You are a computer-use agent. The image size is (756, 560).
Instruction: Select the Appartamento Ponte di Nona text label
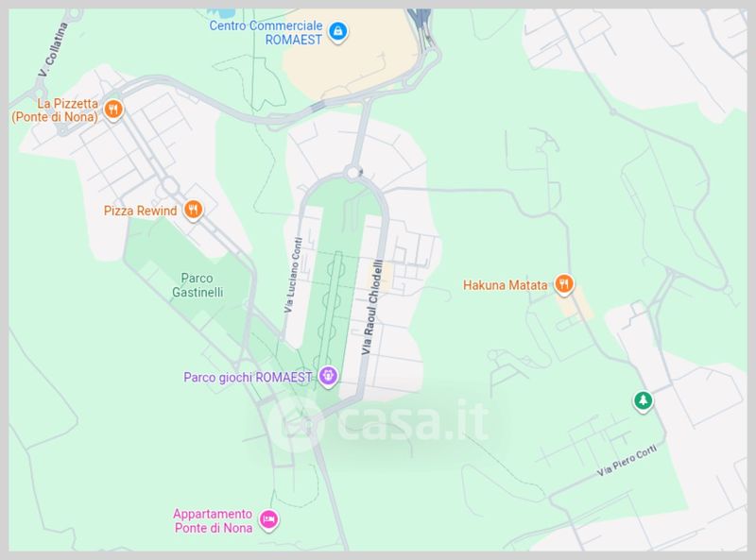tap(213, 520)
